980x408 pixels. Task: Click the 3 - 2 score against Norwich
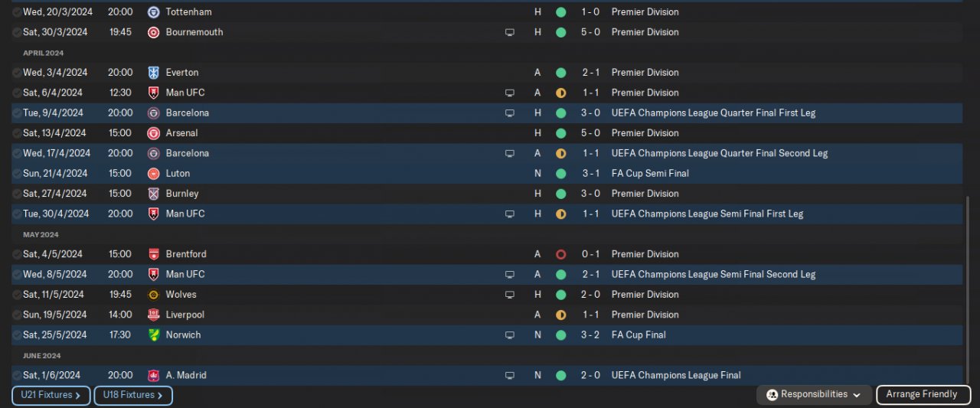click(590, 335)
